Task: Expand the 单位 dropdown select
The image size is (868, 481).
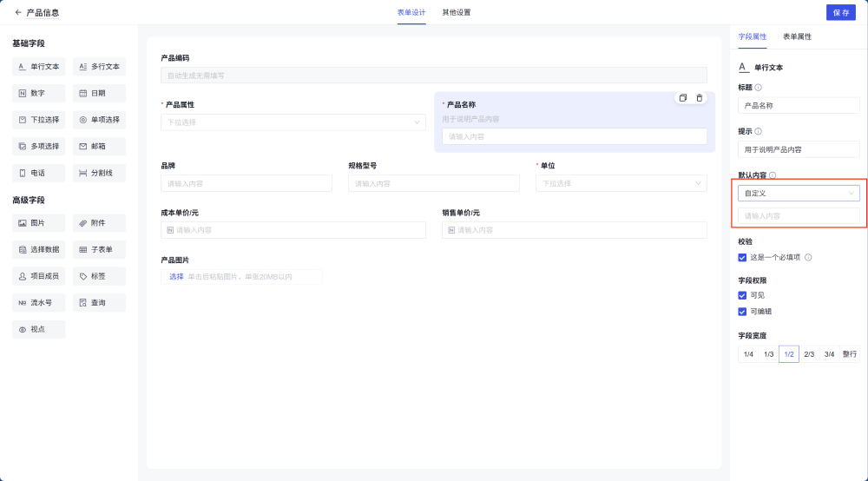Action: 621,183
